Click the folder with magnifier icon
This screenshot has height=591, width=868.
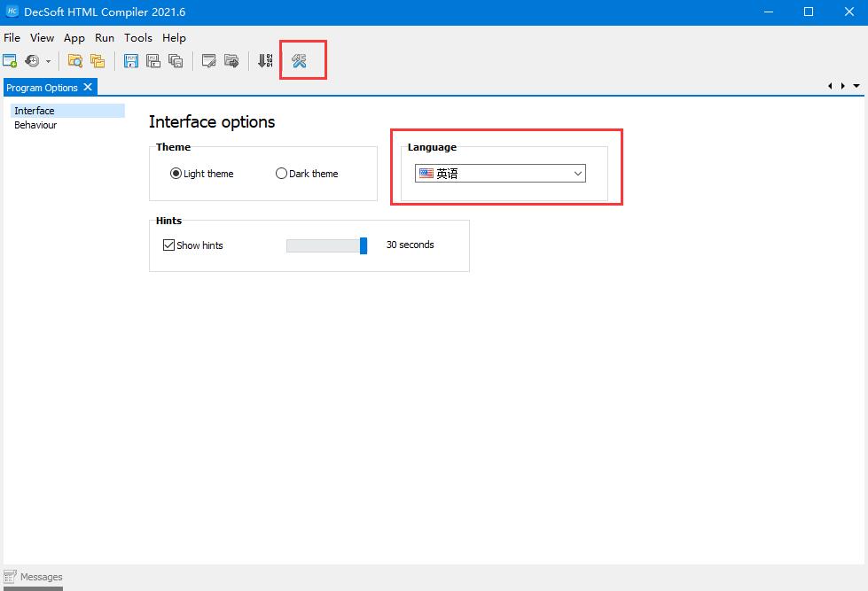click(75, 61)
